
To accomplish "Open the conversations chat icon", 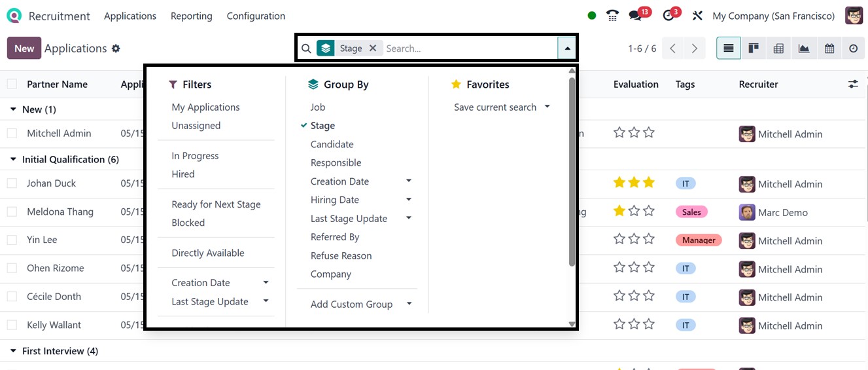I will pyautogui.click(x=634, y=16).
